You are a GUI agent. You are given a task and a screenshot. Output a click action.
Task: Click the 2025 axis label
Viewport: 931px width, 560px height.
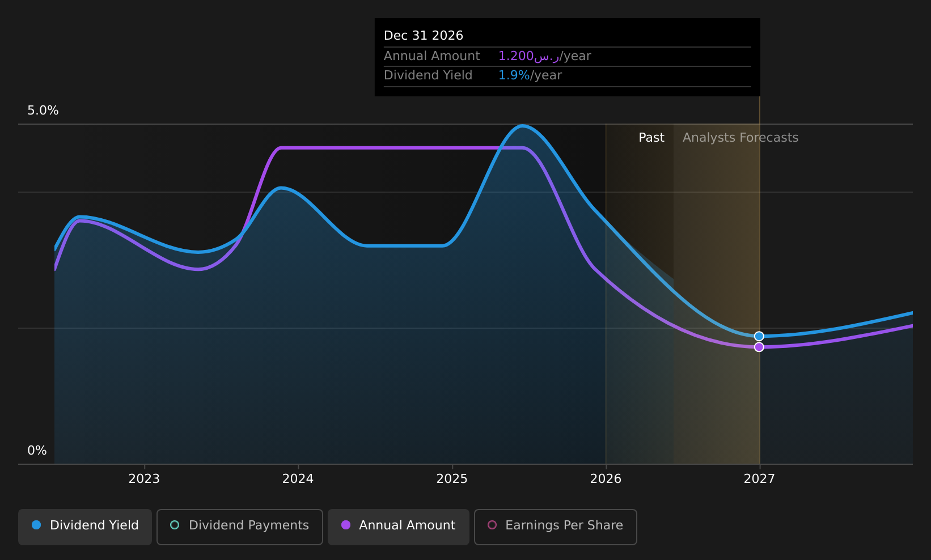point(452,479)
